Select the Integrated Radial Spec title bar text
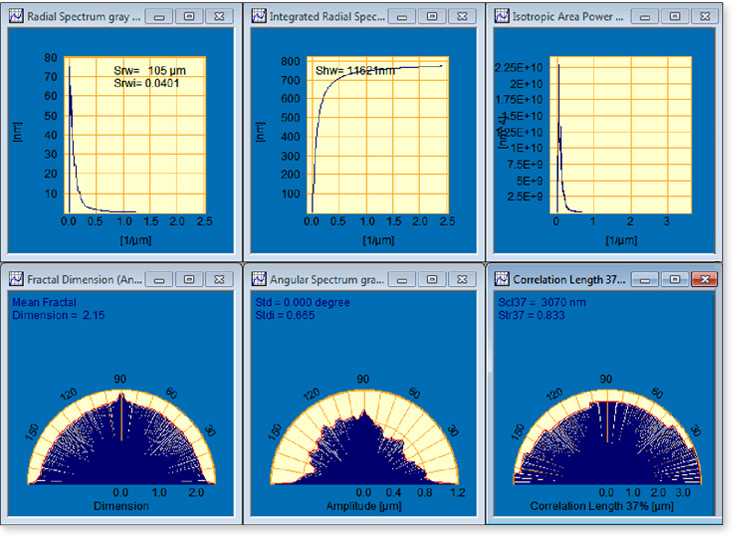This screenshot has width=735, height=541. pyautogui.click(x=327, y=16)
